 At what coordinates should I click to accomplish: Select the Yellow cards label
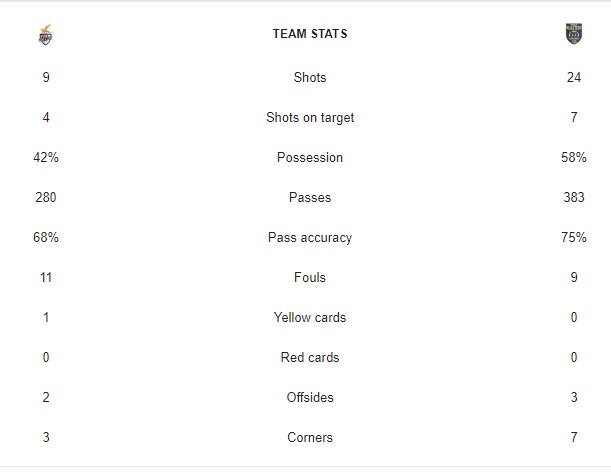tap(310, 317)
